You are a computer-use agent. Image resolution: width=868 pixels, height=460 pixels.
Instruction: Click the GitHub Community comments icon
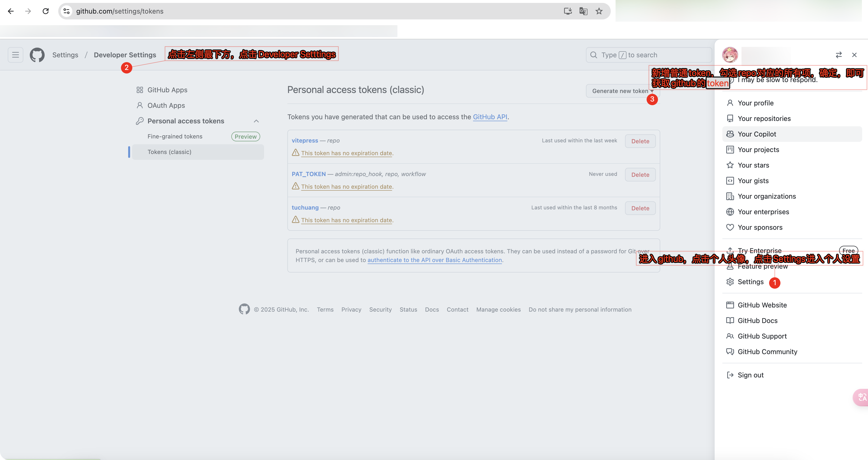[x=730, y=351]
